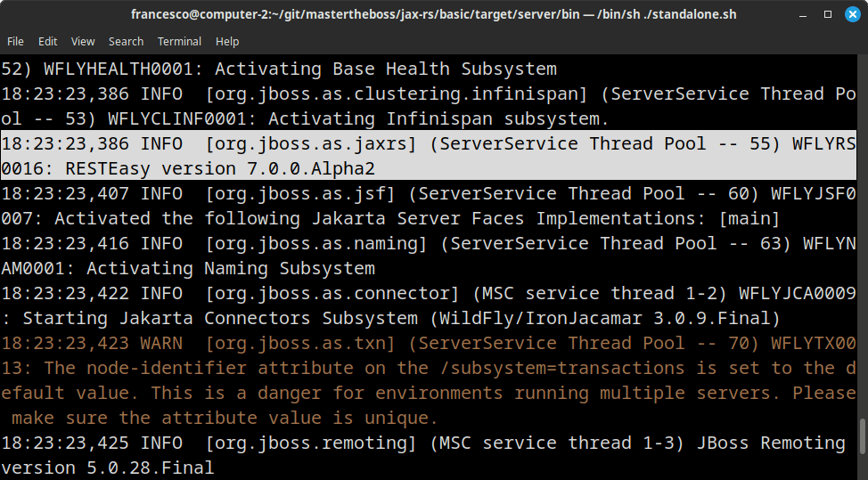The image size is (868, 480).
Task: Click the vertical scrollbar thumb
Action: [x=862, y=437]
